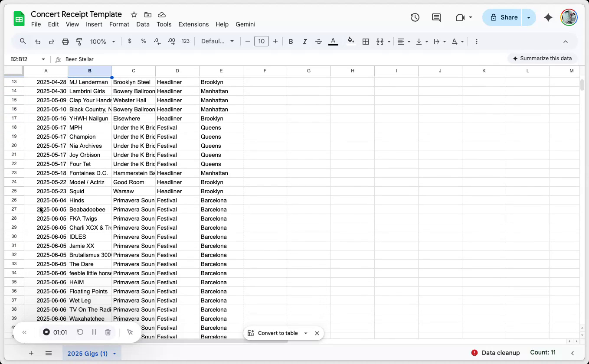This screenshot has width=589, height=364.
Task: Open the Edit menu
Action: tap(53, 24)
